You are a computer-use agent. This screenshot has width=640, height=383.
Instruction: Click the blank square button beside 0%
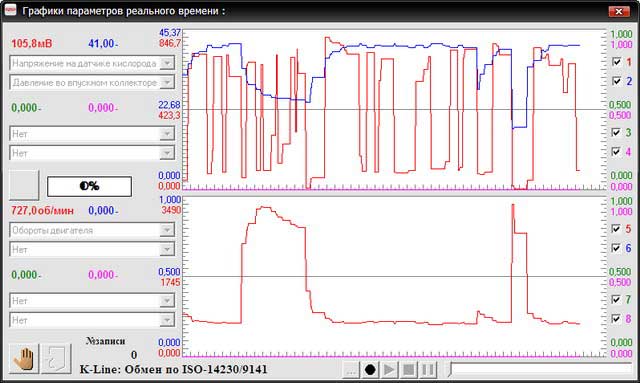coord(24,185)
